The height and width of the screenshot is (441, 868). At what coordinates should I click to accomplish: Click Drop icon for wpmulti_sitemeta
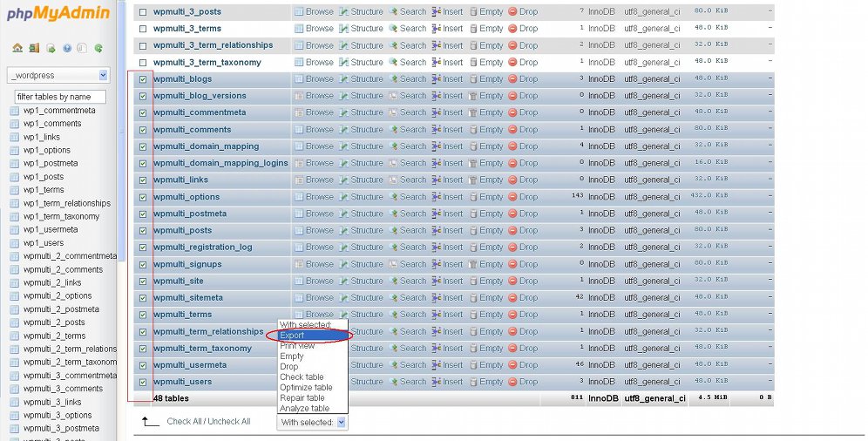(x=512, y=298)
